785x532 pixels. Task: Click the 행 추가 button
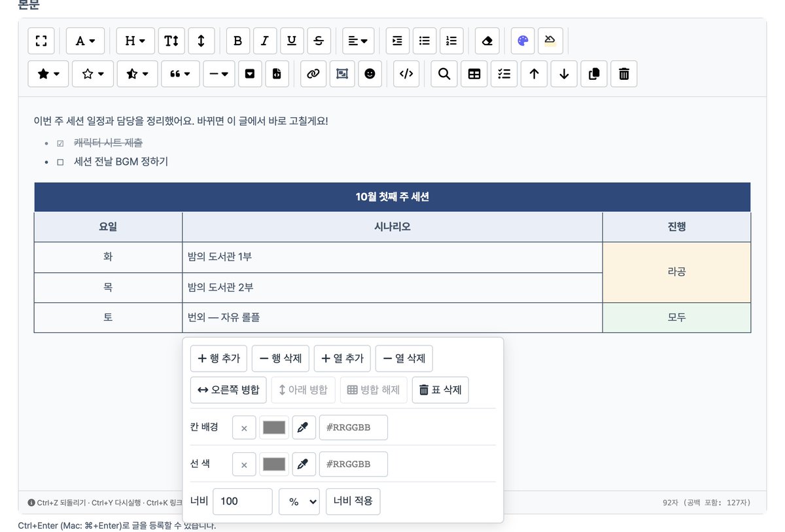coord(218,359)
